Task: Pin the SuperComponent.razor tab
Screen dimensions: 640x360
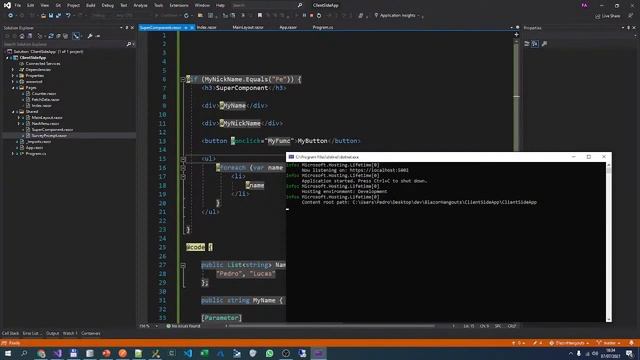Action: [x=185, y=28]
